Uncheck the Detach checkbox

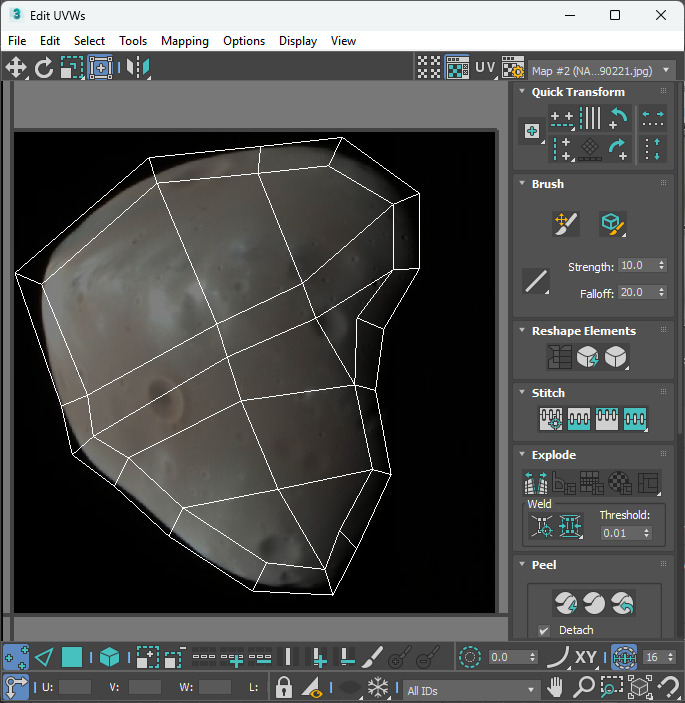coord(544,630)
